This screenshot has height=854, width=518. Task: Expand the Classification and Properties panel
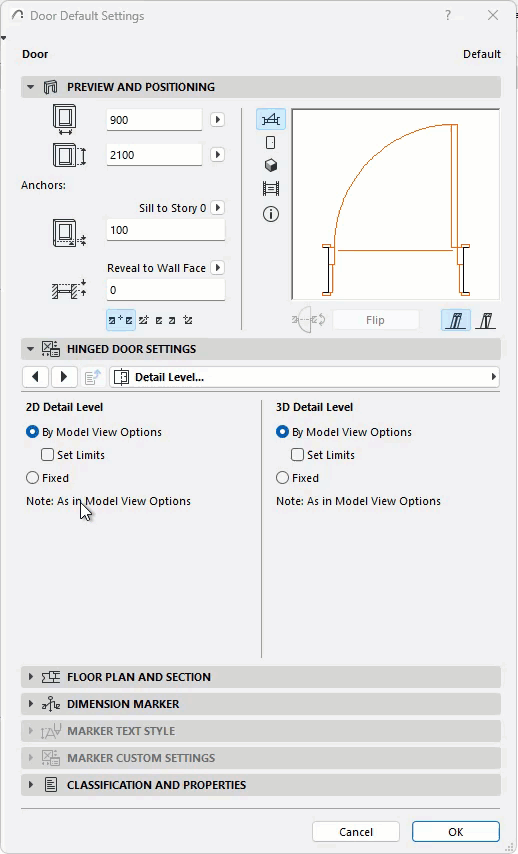[31, 785]
